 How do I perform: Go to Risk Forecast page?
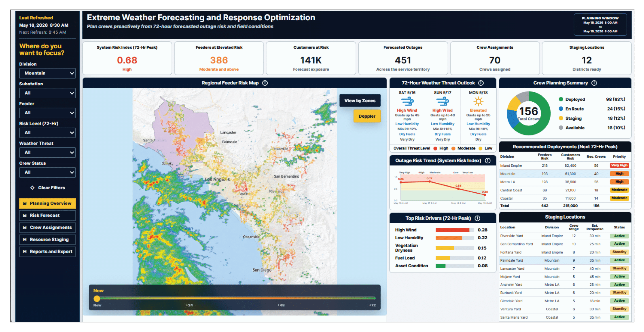(47, 215)
